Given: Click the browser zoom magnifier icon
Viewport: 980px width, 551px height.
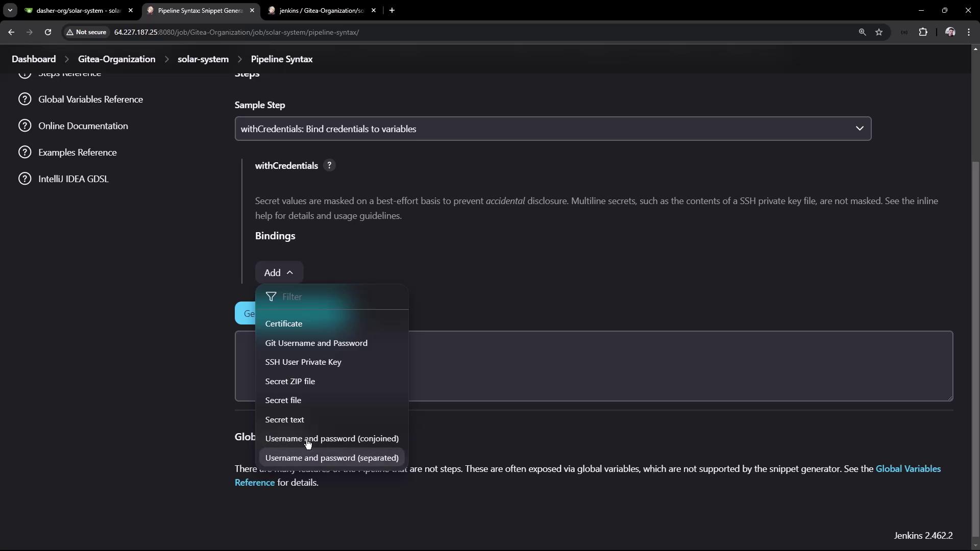Looking at the screenshot, I should click(x=862, y=32).
